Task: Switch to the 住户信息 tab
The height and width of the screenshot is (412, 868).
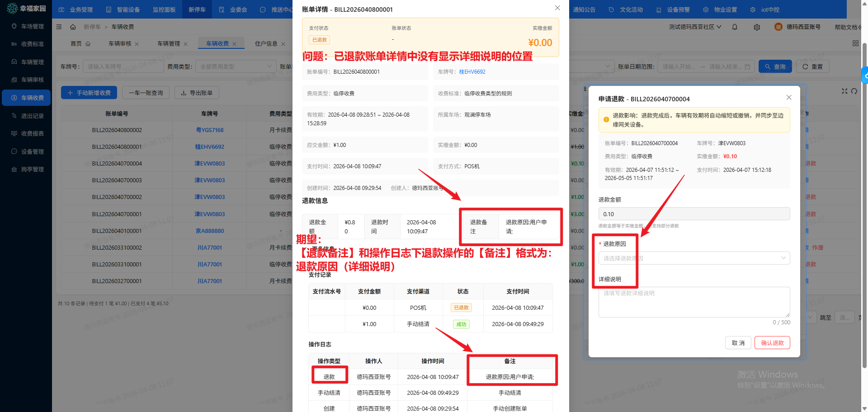Action: 266,44
